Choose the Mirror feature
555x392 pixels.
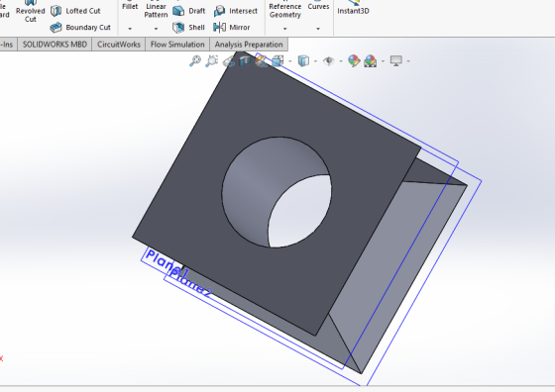(232, 27)
